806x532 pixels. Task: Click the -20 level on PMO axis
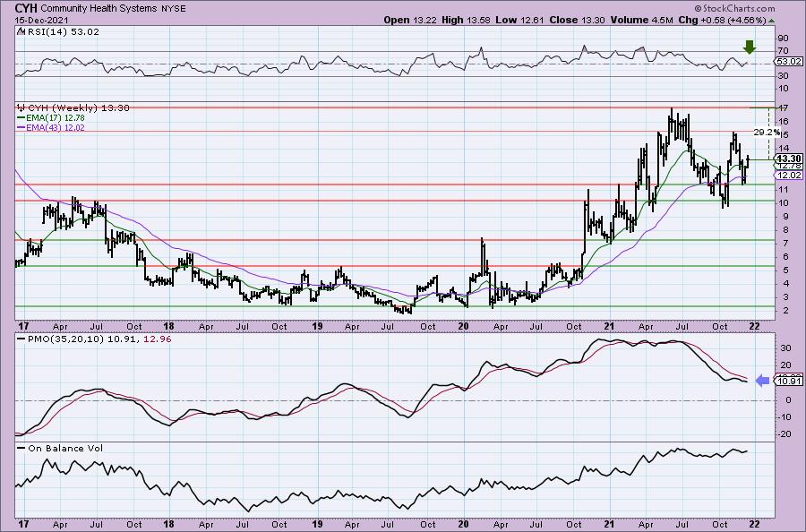click(785, 433)
